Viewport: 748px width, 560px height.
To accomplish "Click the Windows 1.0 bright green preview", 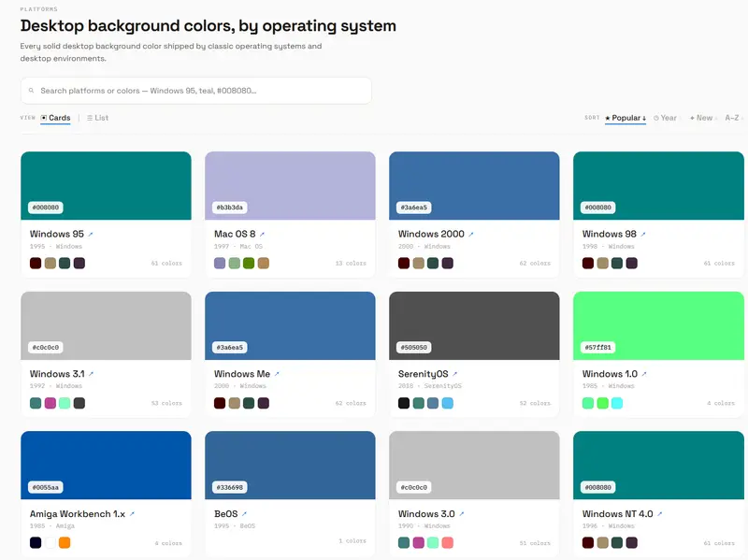I will 658,325.
